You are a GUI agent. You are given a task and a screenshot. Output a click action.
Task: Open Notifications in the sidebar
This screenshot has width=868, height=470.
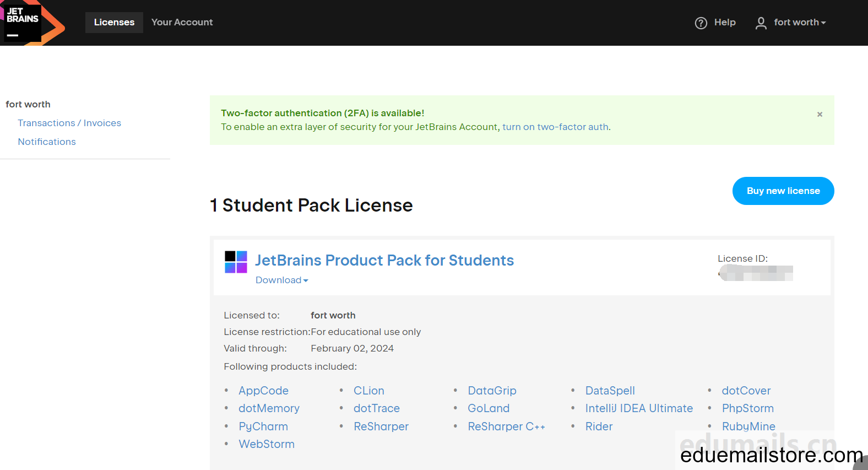click(47, 142)
